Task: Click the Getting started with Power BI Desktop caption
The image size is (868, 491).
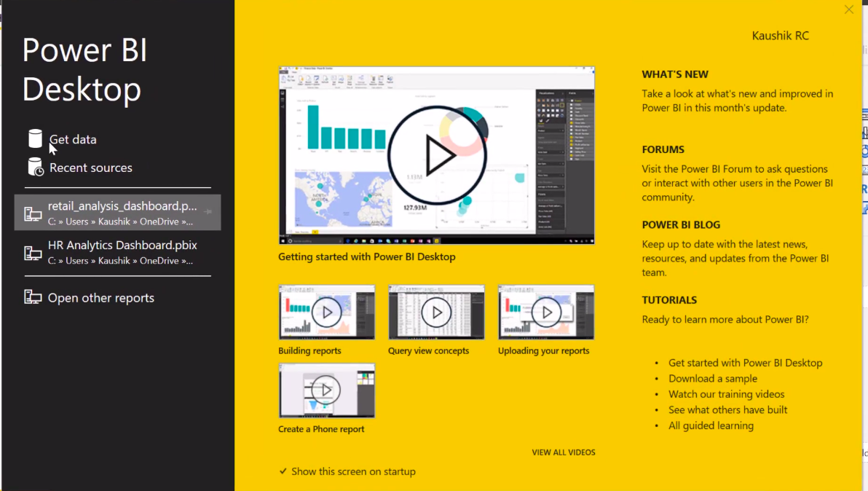Action: pos(366,257)
